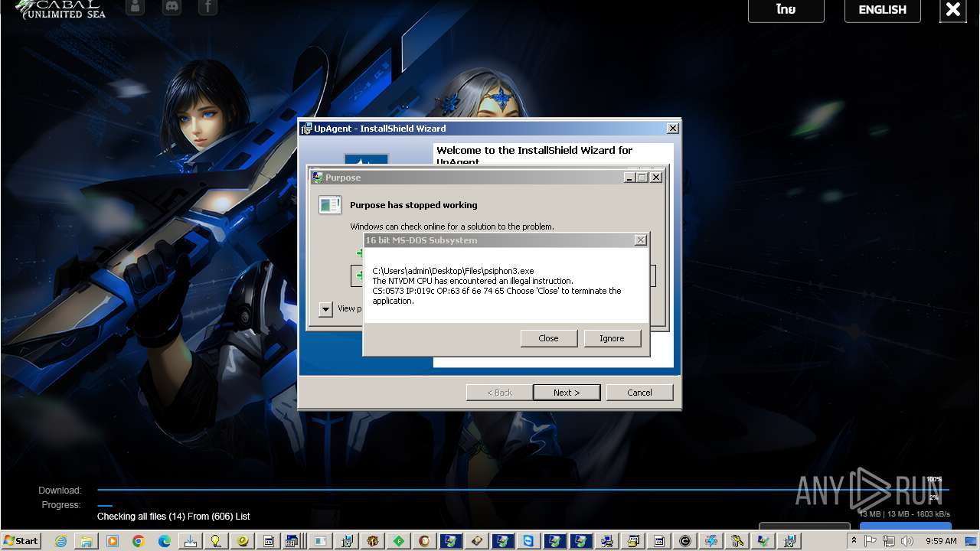Viewport: 980px width, 551px height.
Task: Expand View problem details in Purpose dialog
Action: (x=325, y=309)
